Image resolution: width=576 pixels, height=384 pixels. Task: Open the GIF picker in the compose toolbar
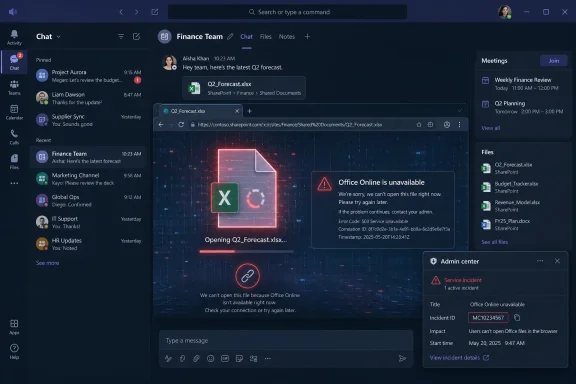[225, 358]
